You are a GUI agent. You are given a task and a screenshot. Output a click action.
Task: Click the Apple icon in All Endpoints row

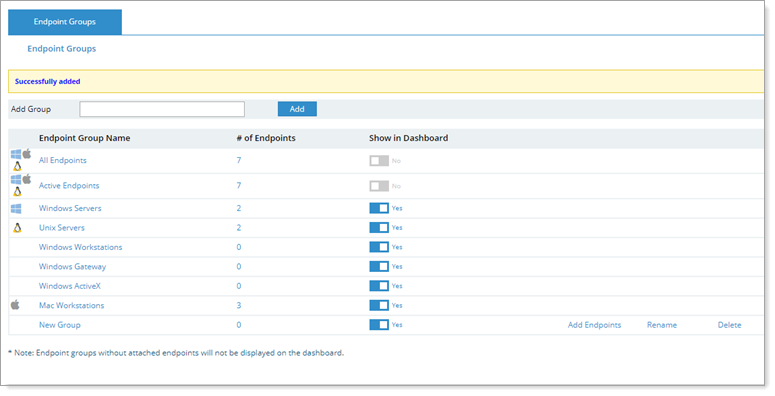click(x=27, y=154)
